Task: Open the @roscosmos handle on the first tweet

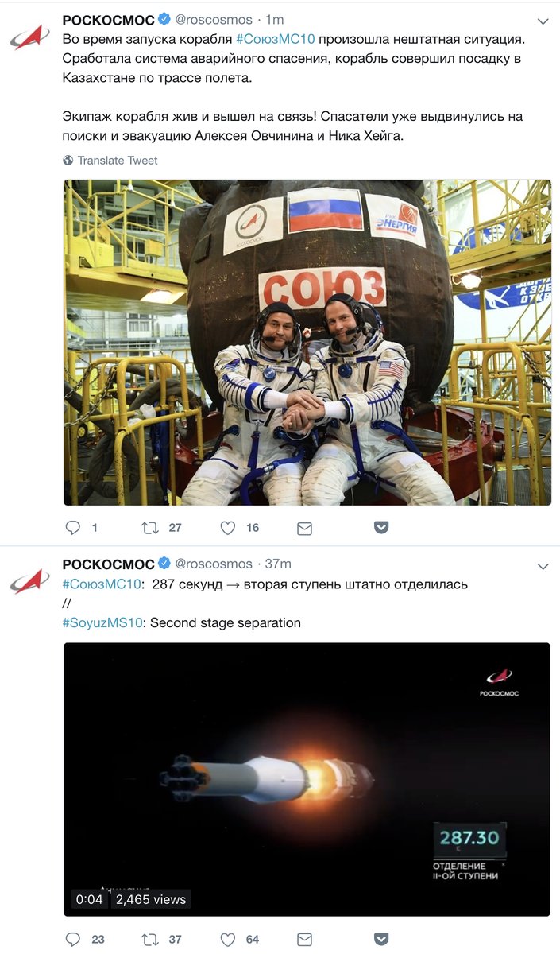Action: coord(214,19)
